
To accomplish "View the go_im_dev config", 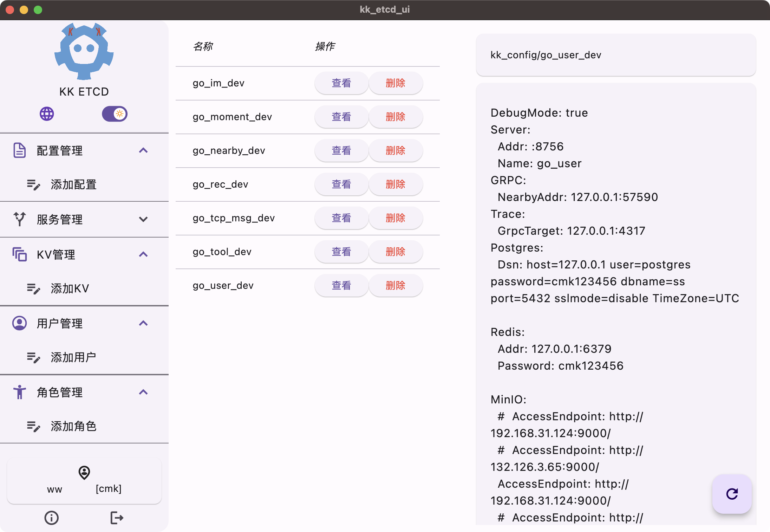I will [x=341, y=83].
